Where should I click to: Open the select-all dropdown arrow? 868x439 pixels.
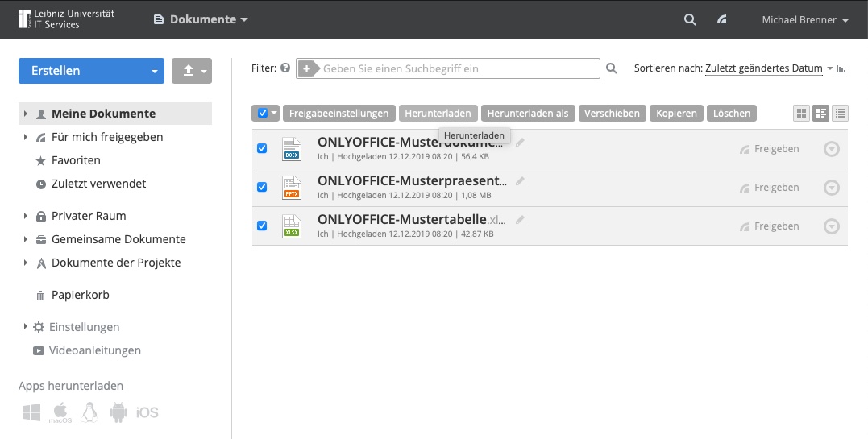tap(274, 114)
